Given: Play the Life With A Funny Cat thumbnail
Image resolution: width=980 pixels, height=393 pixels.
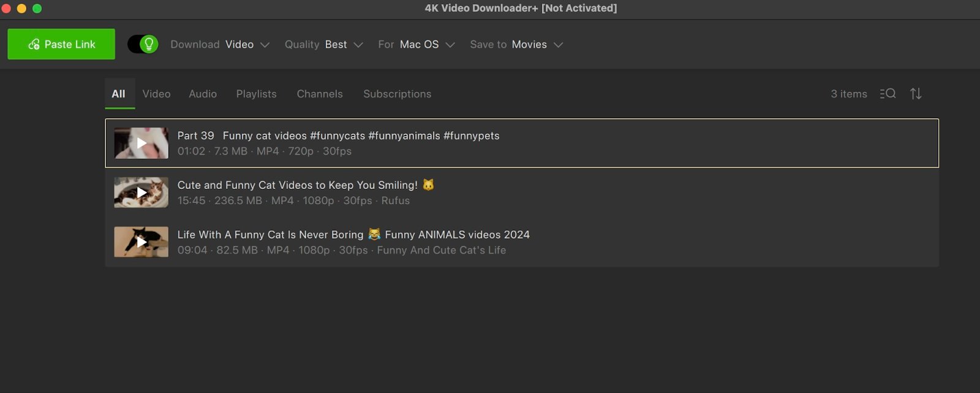Looking at the screenshot, I should point(141,242).
